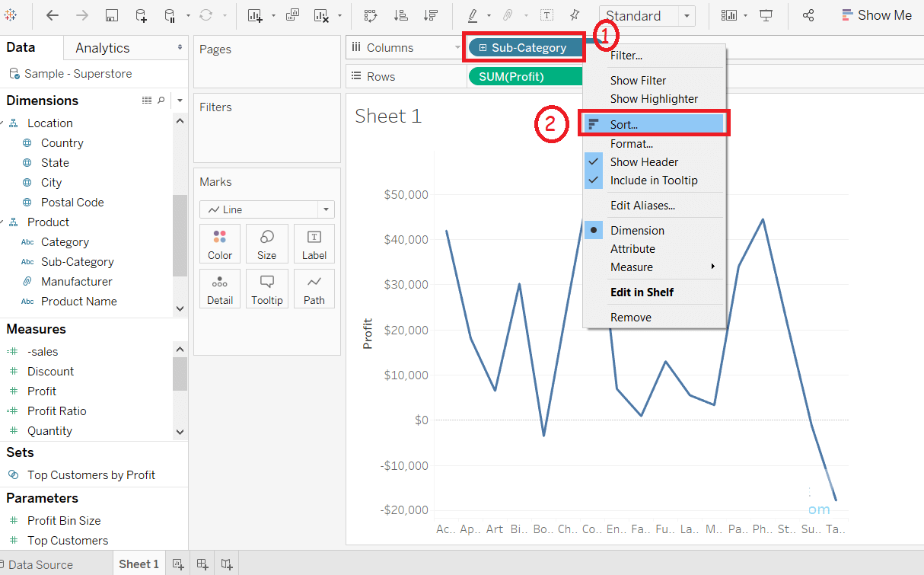Click the Save icon in toolbar
Screen dimensions: 924x575
[x=111, y=15]
